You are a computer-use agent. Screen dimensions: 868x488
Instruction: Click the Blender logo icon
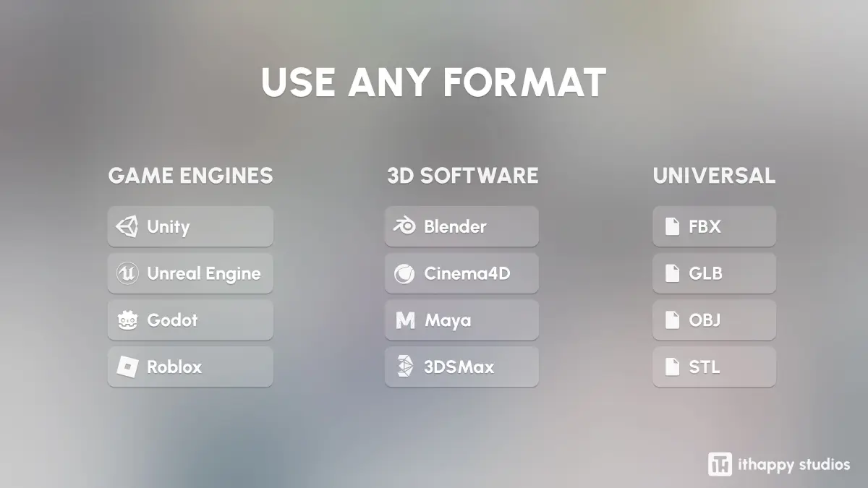(404, 226)
